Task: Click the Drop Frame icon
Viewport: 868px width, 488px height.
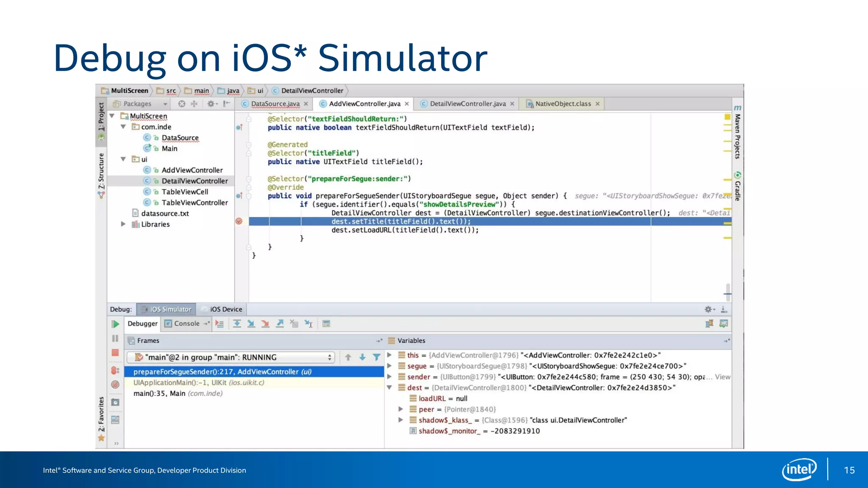Action: click(x=294, y=324)
